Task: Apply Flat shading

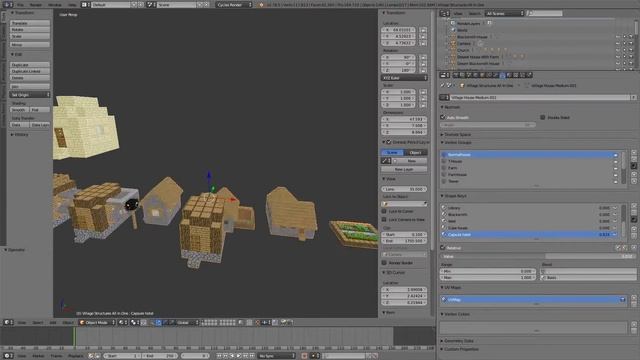Action: (40, 110)
